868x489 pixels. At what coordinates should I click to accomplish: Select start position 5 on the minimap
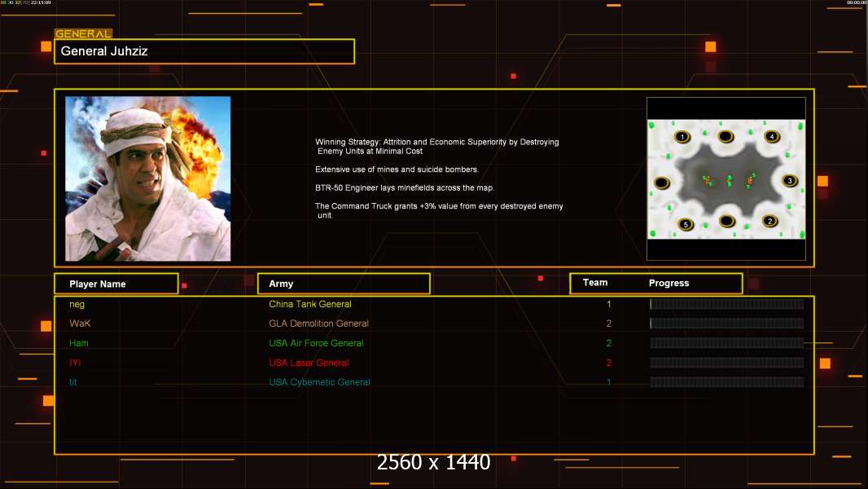686,224
